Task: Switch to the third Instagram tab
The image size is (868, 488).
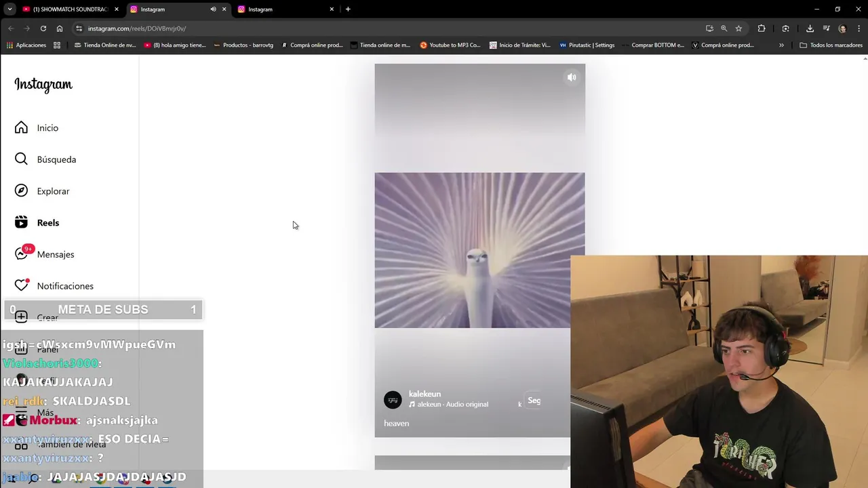Action: point(285,9)
